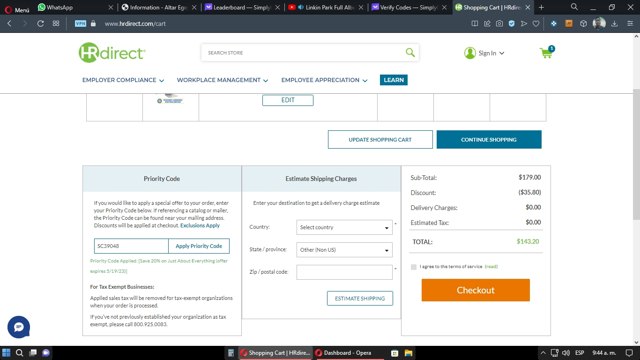Image resolution: width=640 pixels, height=360 pixels.
Task: Click the EDIT button for cart item
Action: tap(288, 100)
